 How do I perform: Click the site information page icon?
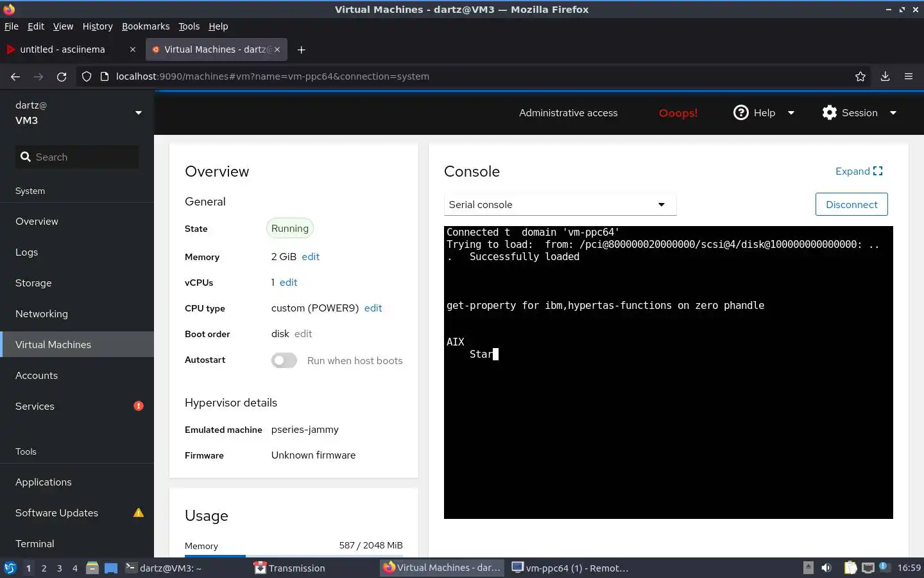(105, 76)
